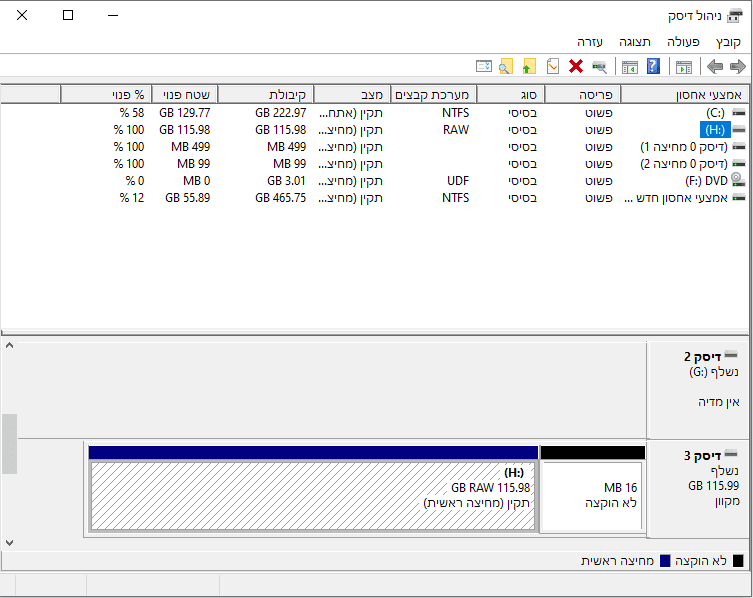The width and height of the screenshot is (753, 598).
Task: Click the red X delete icon
Action: coord(576,66)
